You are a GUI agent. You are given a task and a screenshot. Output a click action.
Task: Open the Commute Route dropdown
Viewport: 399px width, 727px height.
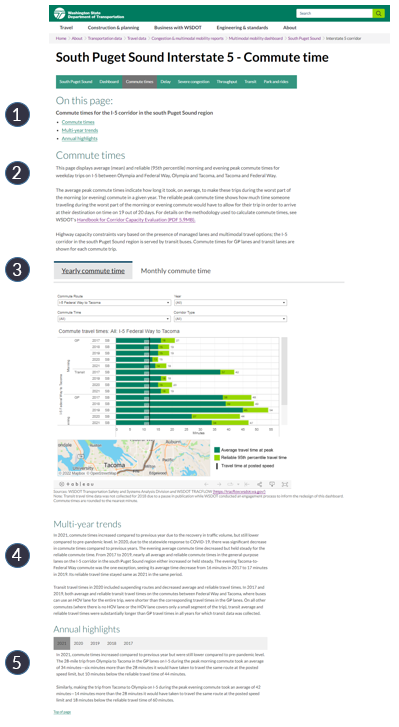click(x=114, y=303)
